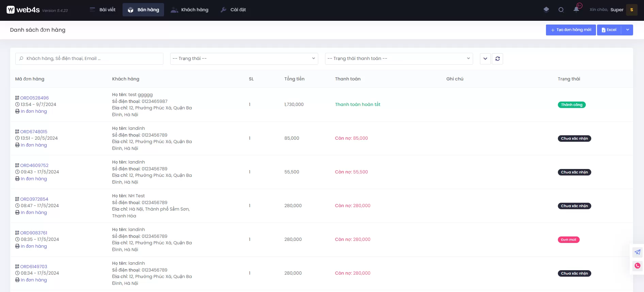The image size is (644, 292).
Task: Expand advanced filters chevron button
Action: point(485,59)
